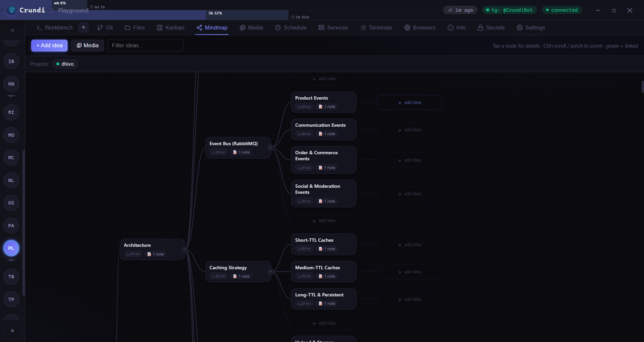
Task: Open the Product Events node
Action: [x=323, y=102]
